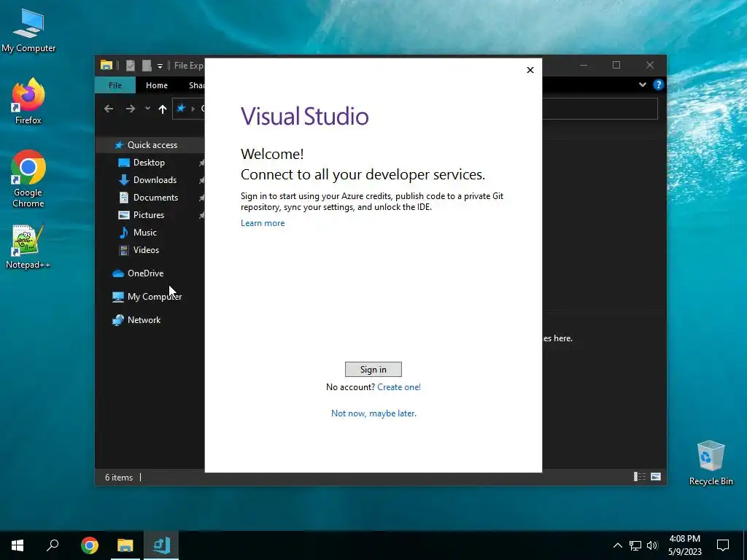Open the Windows Start menu
Screen dimensions: 747x560
pyautogui.click(x=18, y=545)
